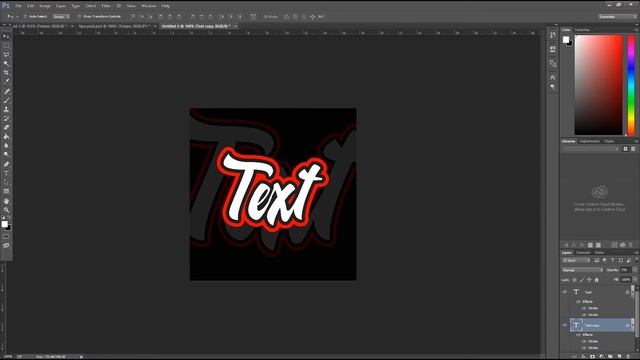This screenshot has width=640, height=360.
Task: Select the Eraser tool
Action: coord(6,127)
